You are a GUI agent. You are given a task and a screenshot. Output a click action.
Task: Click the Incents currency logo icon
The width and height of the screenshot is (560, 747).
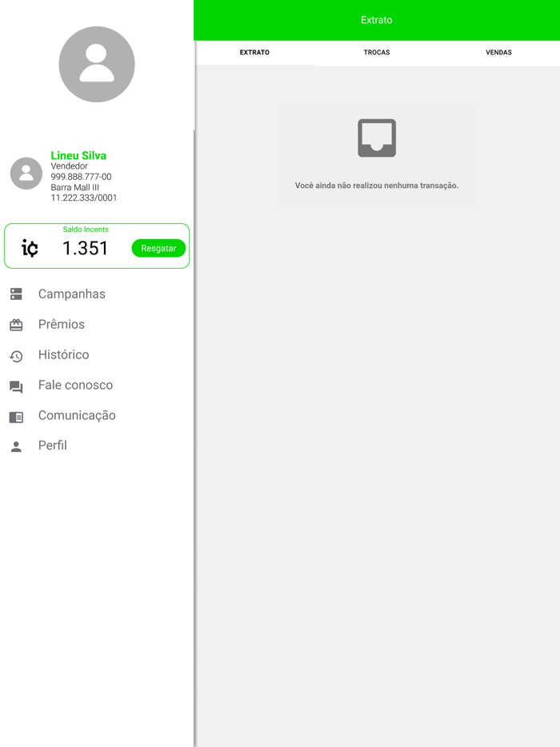click(30, 248)
